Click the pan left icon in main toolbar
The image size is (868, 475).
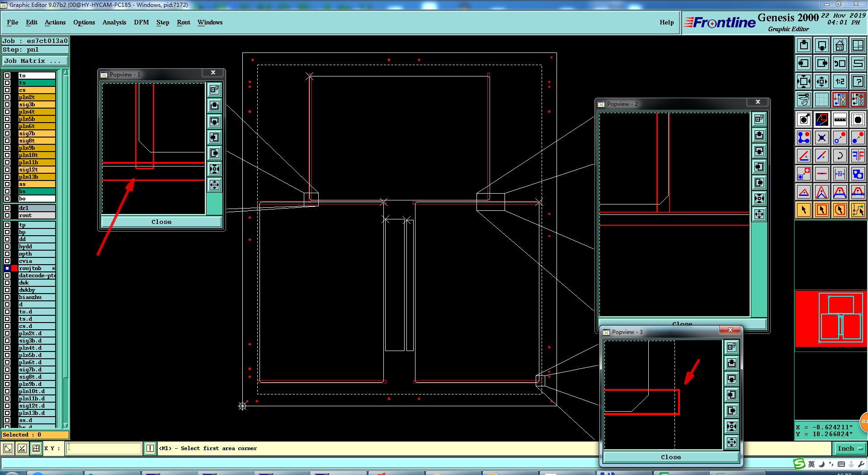(804, 63)
